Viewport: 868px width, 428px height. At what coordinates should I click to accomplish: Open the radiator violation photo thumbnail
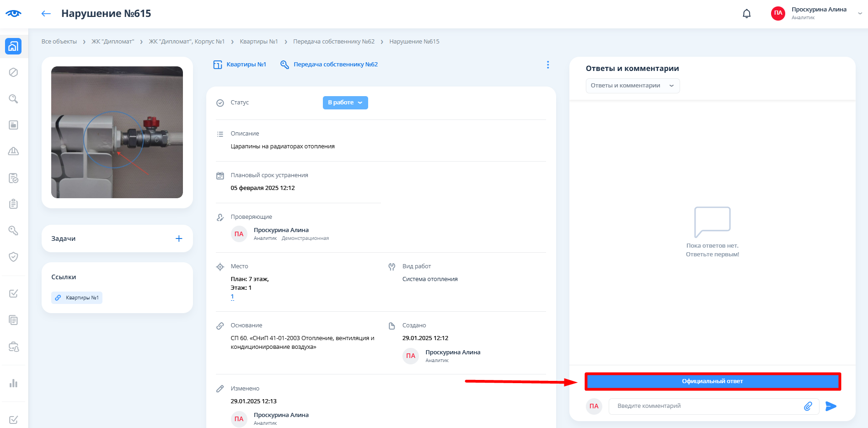pyautogui.click(x=117, y=132)
